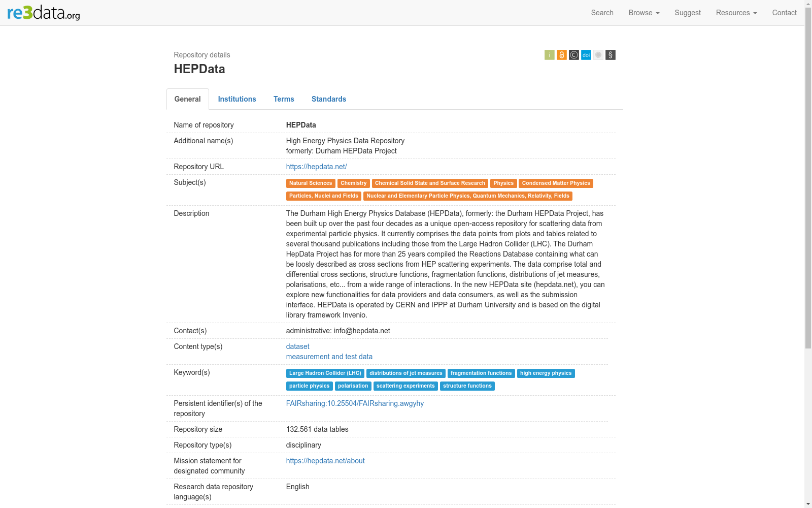812x508 pixels.
Task: Click Particles, Nuclei and Fields tag
Action: 324,196
